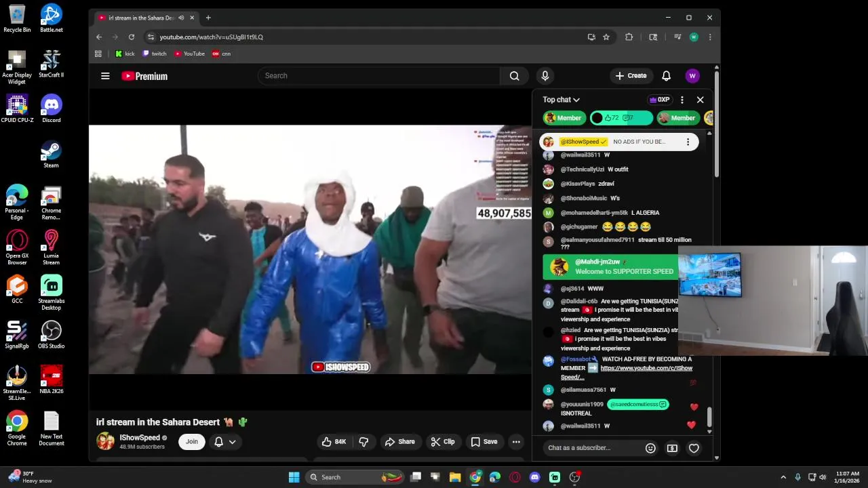
Task: Open YouTube bookmark
Action: (x=189, y=54)
